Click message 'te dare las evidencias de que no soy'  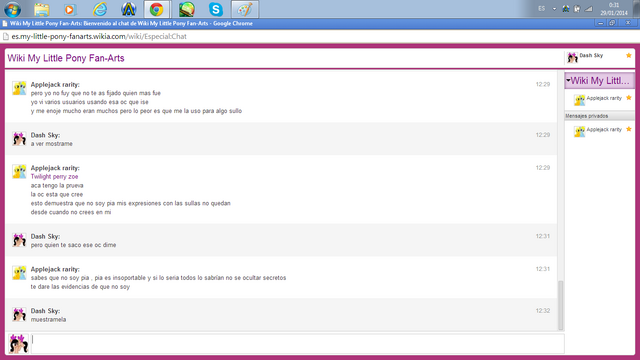tap(80, 287)
